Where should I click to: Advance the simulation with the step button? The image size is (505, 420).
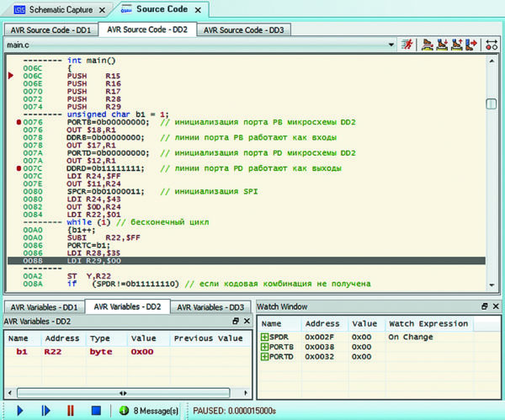[x=45, y=411]
